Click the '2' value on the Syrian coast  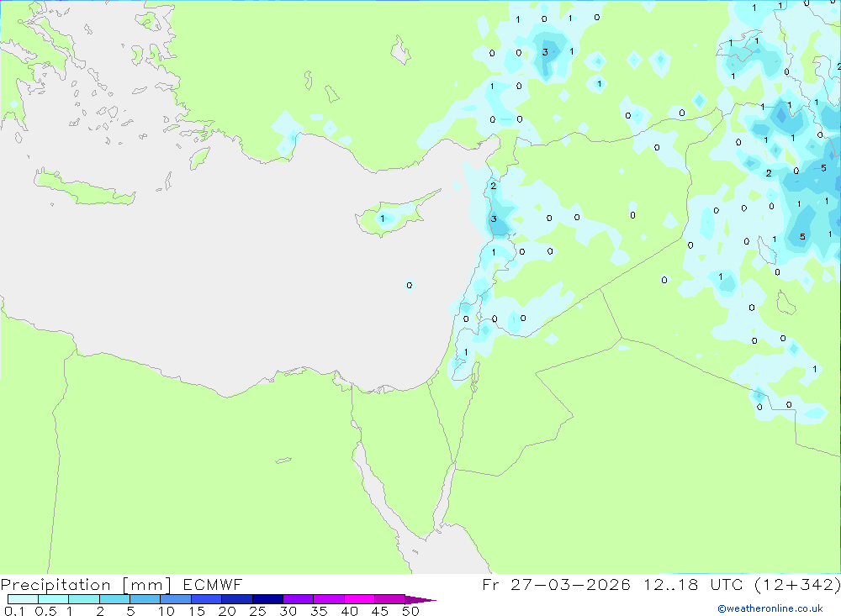click(x=494, y=186)
